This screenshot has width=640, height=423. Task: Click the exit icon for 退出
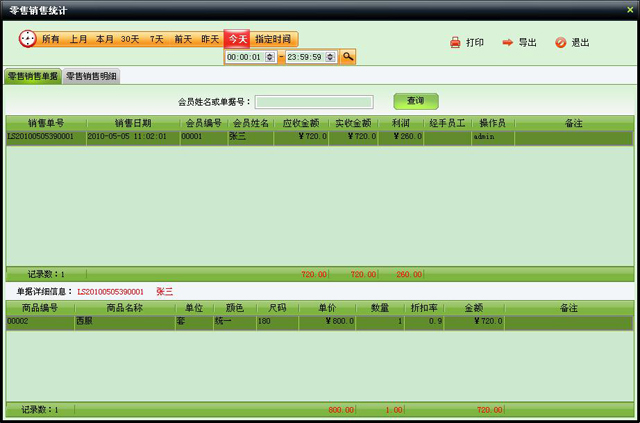point(560,43)
